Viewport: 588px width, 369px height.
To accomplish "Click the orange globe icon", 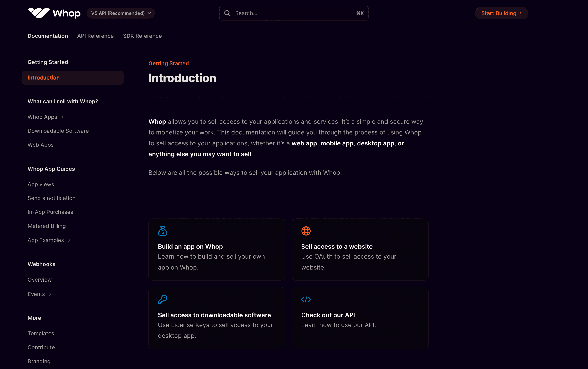I will coord(306,231).
